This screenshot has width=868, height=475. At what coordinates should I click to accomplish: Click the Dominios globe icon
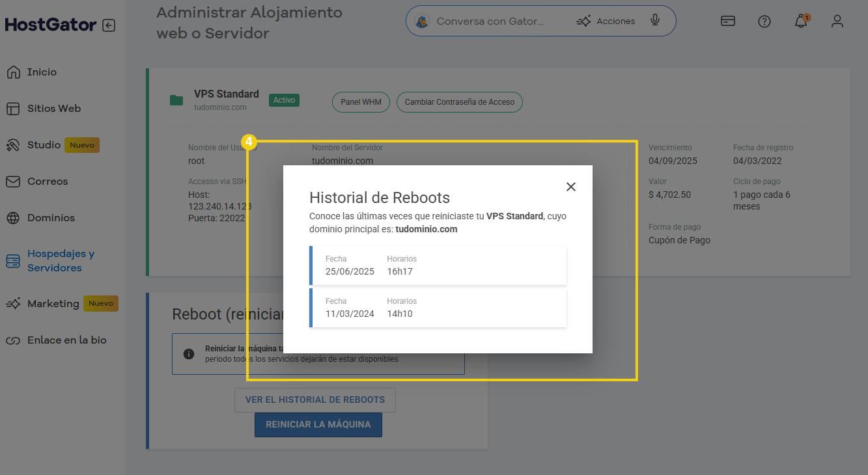click(x=13, y=218)
